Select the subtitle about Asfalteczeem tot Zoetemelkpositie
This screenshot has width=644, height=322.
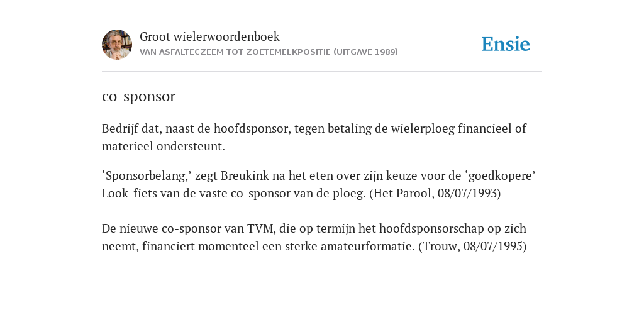(x=269, y=52)
